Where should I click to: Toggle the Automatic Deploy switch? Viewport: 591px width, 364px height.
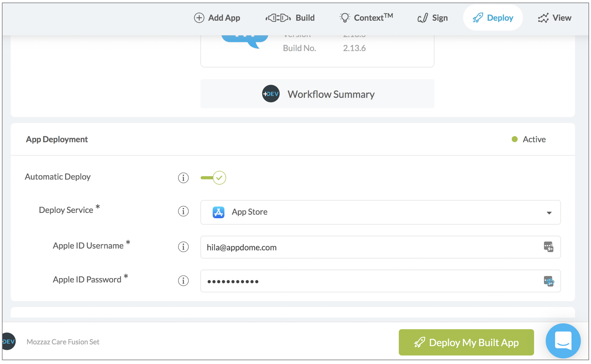213,178
